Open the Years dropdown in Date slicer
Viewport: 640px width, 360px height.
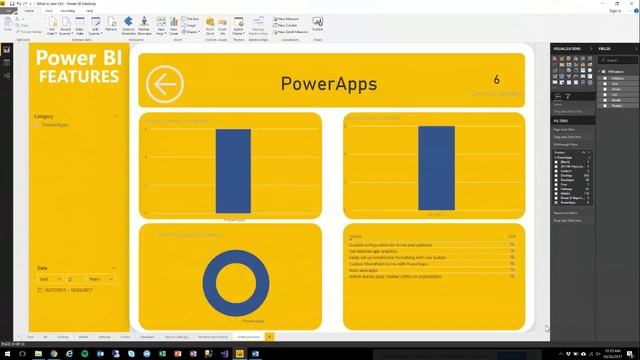pyautogui.click(x=101, y=279)
